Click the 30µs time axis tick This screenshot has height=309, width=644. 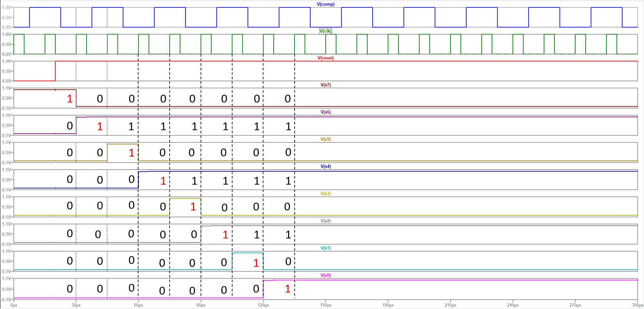pos(76,305)
